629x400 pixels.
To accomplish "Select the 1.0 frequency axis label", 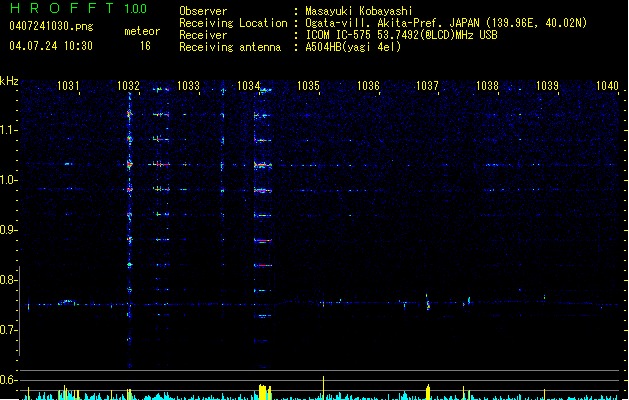I will (x=7, y=180).
